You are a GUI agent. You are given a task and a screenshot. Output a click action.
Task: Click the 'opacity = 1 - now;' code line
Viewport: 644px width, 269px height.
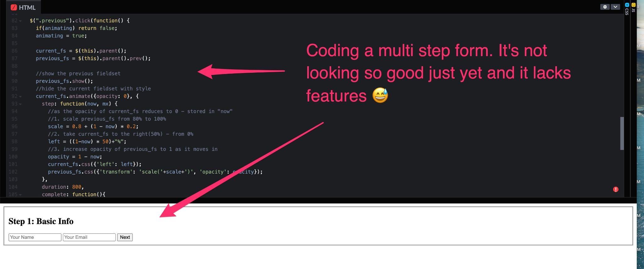(75, 157)
